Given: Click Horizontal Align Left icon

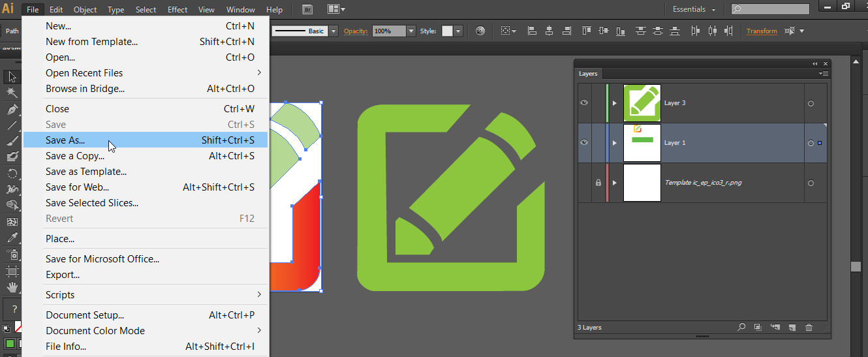Looking at the screenshot, I should pos(532,31).
